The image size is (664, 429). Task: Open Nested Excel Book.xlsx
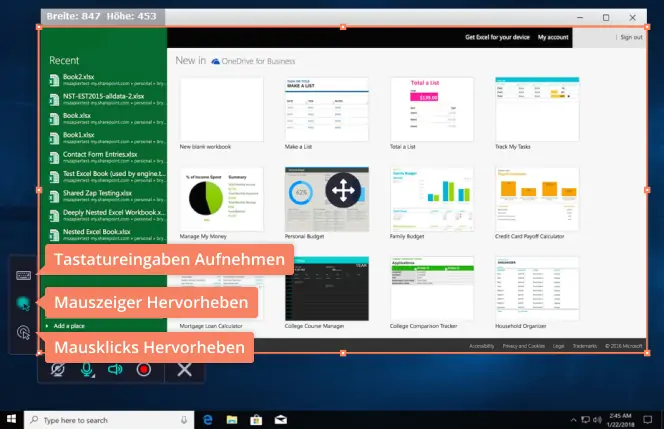[107, 235]
